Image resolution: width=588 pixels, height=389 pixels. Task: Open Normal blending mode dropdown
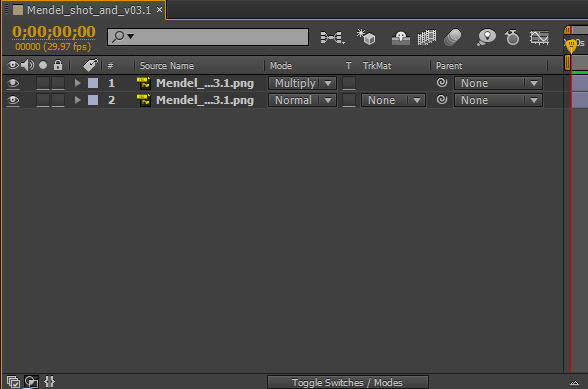(x=302, y=101)
